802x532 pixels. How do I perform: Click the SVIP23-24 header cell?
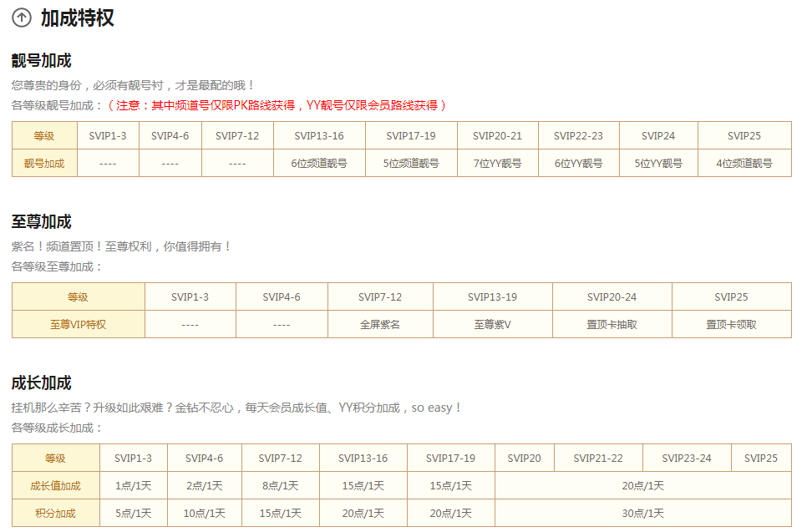pos(687,458)
